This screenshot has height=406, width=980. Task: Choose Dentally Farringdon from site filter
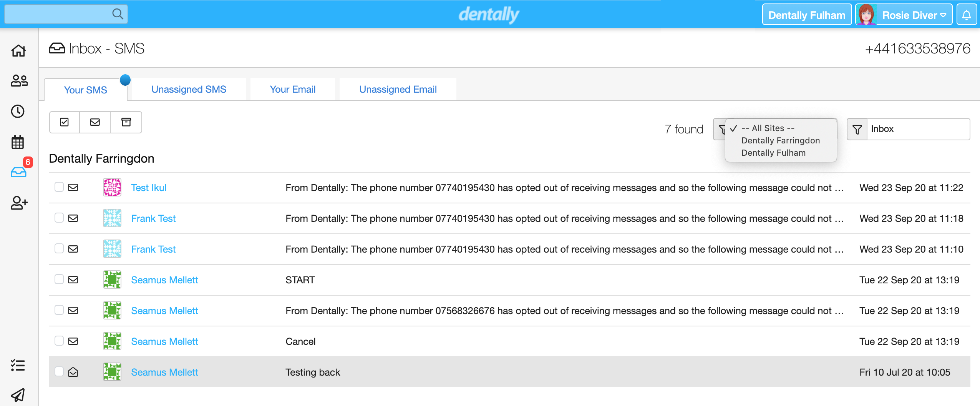[x=780, y=141]
